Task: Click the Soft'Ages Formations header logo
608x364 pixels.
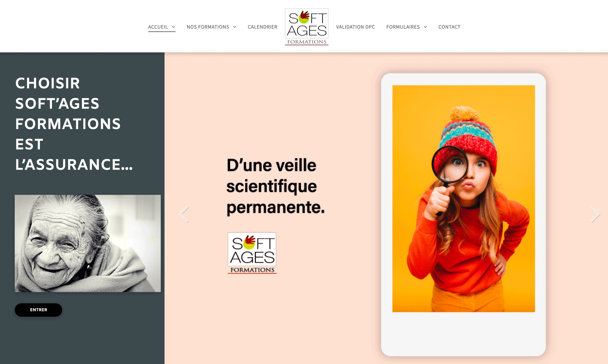Action: tap(306, 27)
